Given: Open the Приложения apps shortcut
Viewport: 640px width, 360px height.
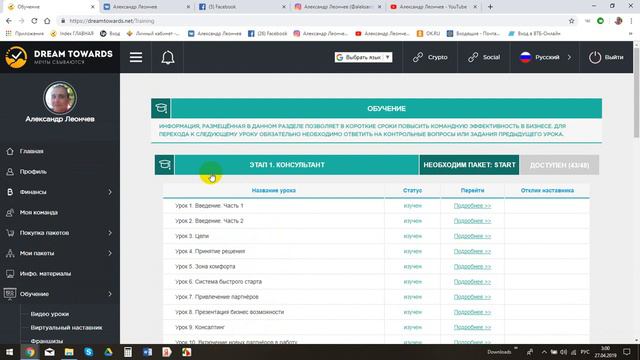Looking at the screenshot, I should pyautogui.click(x=24, y=33).
